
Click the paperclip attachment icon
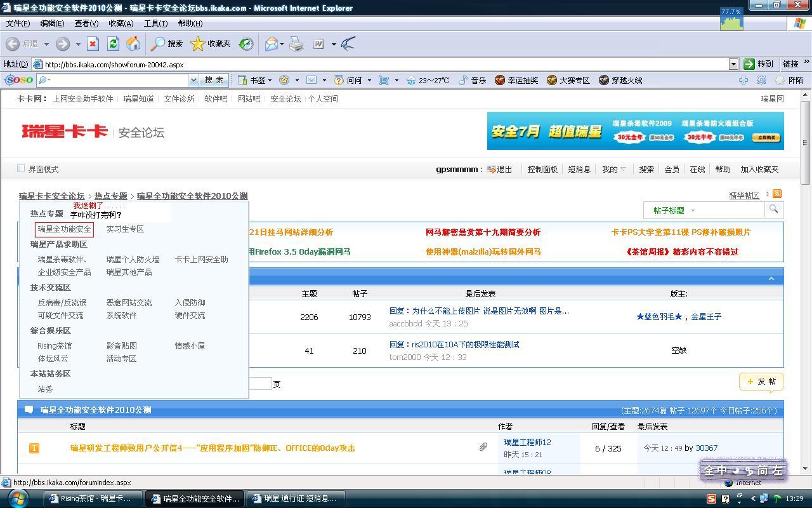pyautogui.click(x=483, y=448)
